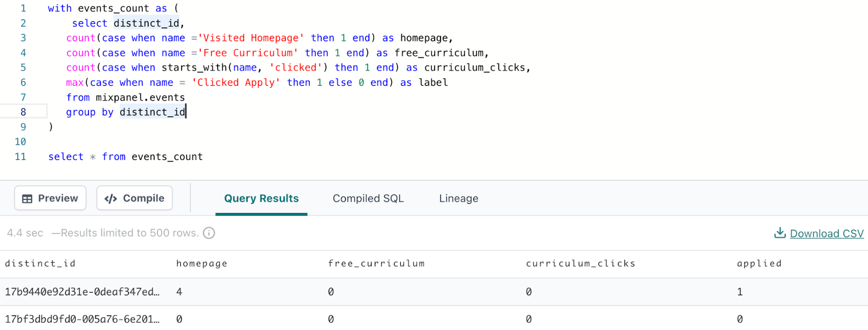The height and width of the screenshot is (330, 868).
Task: Click the 17b9440e92d31e-0deaf347ed… cell
Action: click(x=82, y=292)
